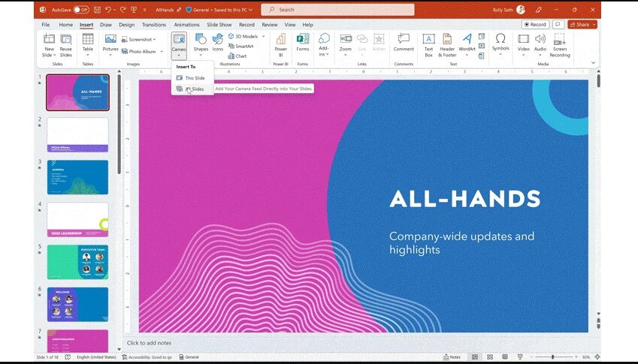Click the Zoom icon in Links group
638x364 pixels.
coord(346,38)
